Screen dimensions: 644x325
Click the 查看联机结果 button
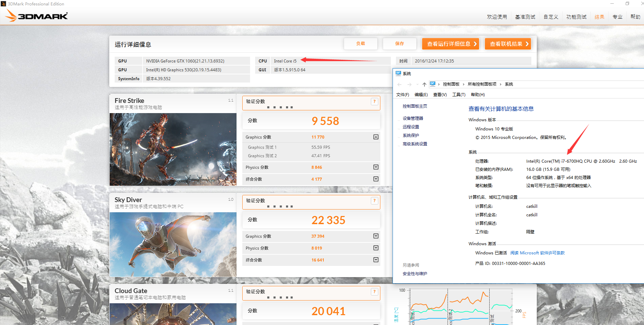pyautogui.click(x=508, y=44)
